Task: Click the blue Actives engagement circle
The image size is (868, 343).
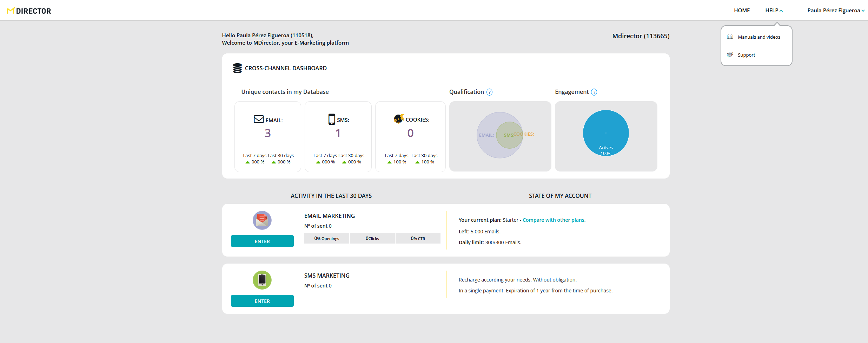Action: pyautogui.click(x=606, y=133)
